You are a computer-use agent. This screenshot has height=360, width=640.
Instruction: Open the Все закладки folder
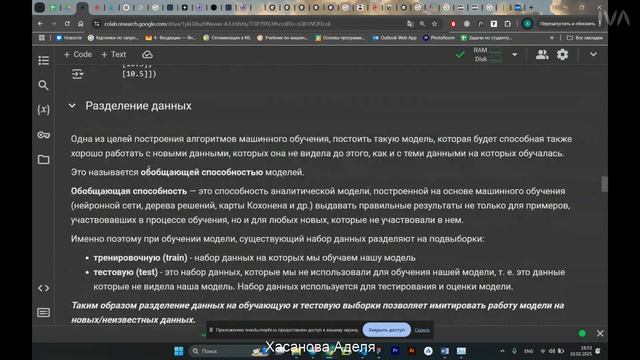point(584,38)
